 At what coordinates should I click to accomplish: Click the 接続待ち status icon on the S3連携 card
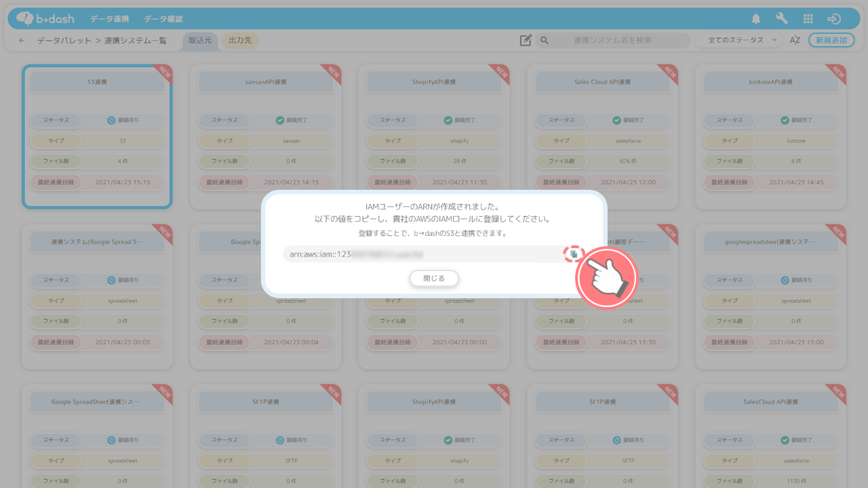pyautogui.click(x=112, y=121)
